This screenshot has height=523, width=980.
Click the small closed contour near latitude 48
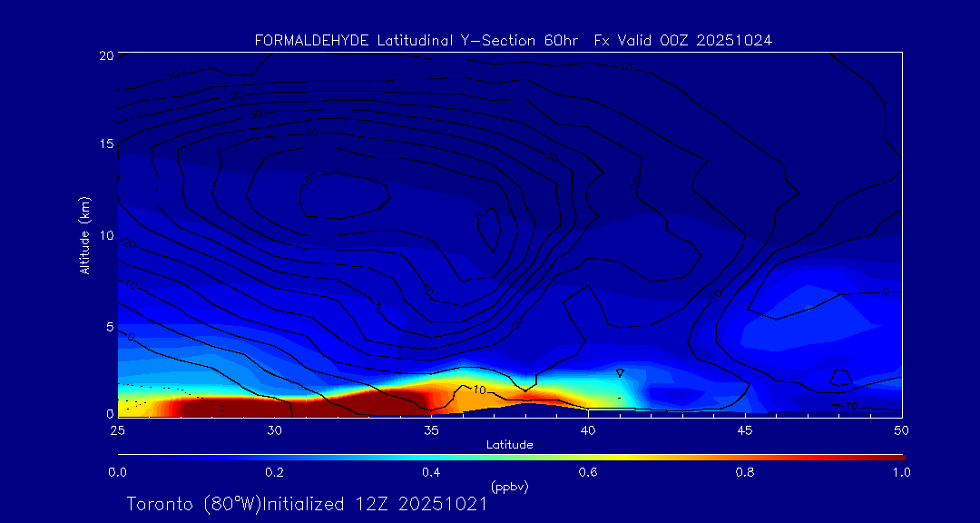[841, 376]
